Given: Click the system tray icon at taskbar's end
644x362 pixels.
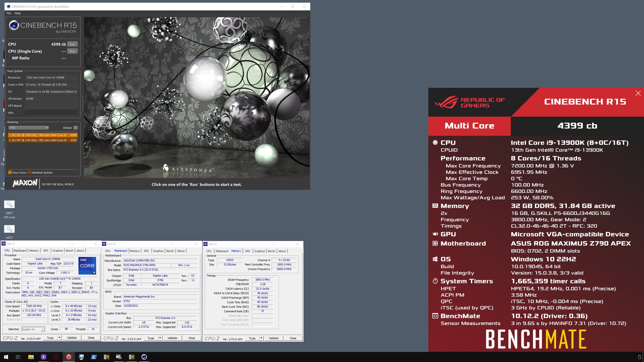Looking at the screenshot, I should 639,357.
